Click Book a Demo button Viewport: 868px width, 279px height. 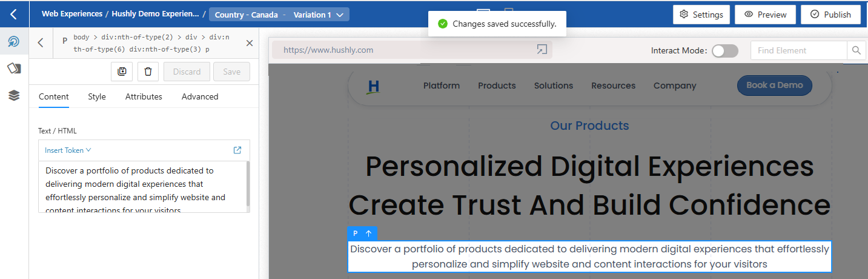775,86
